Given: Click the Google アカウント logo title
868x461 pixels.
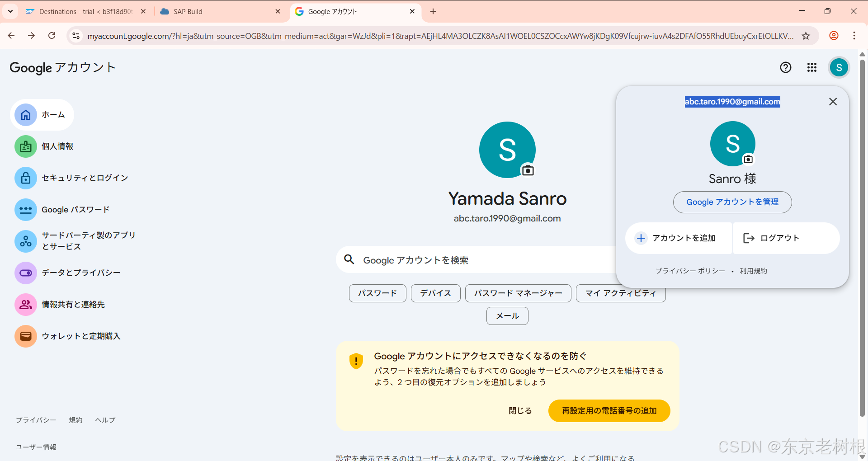Looking at the screenshot, I should point(63,67).
